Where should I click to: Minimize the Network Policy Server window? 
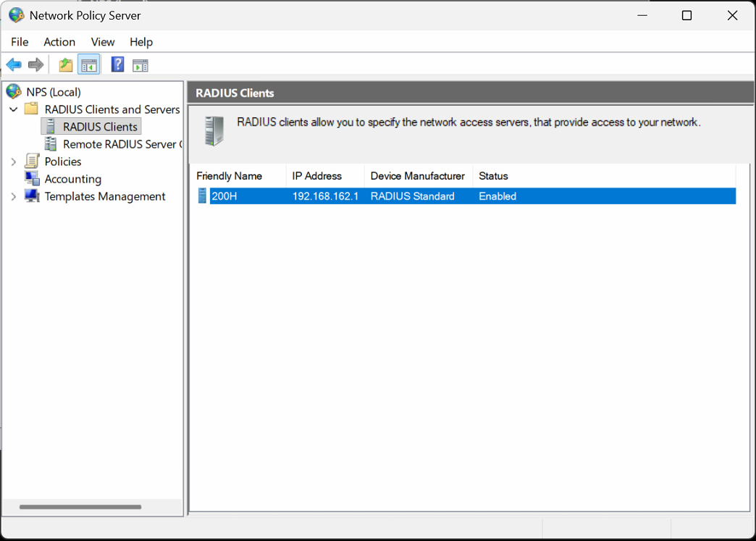coord(642,15)
